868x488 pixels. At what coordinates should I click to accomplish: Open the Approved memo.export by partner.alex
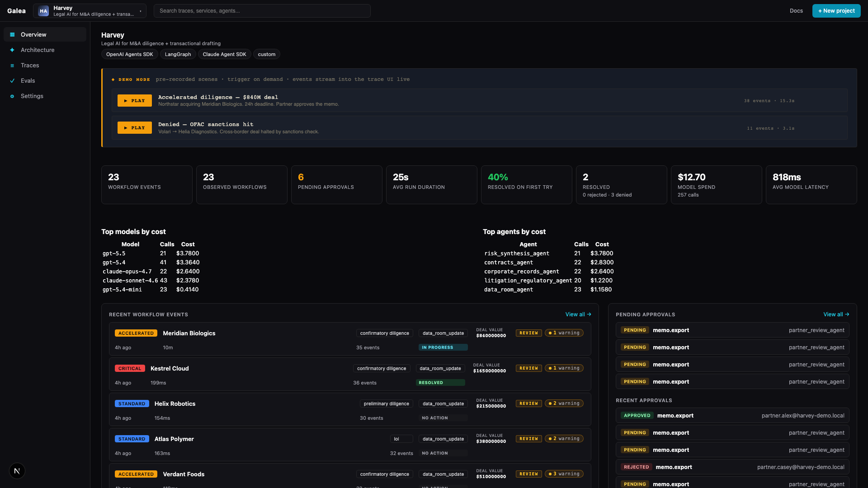[x=732, y=416]
